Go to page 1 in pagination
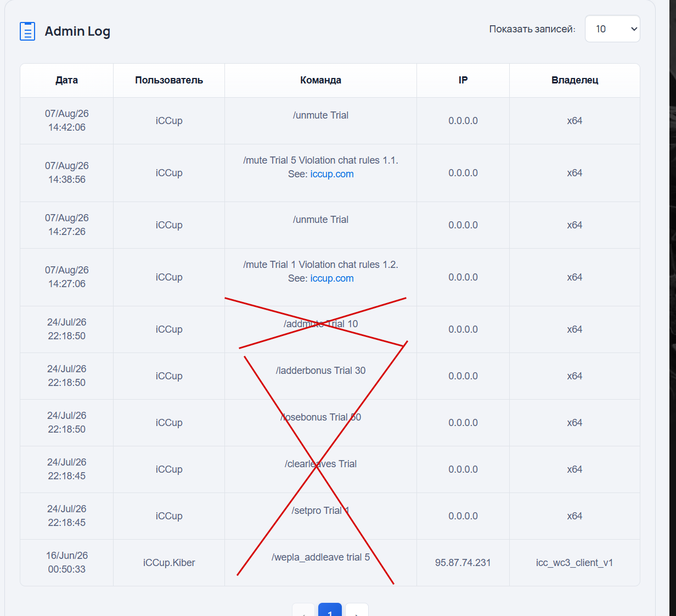Image resolution: width=676 pixels, height=616 pixels. [x=330, y=611]
